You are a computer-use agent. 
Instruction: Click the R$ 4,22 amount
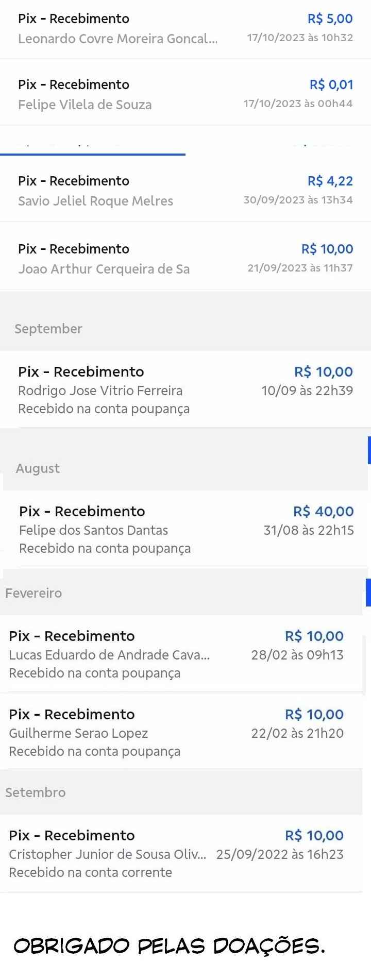(x=330, y=181)
